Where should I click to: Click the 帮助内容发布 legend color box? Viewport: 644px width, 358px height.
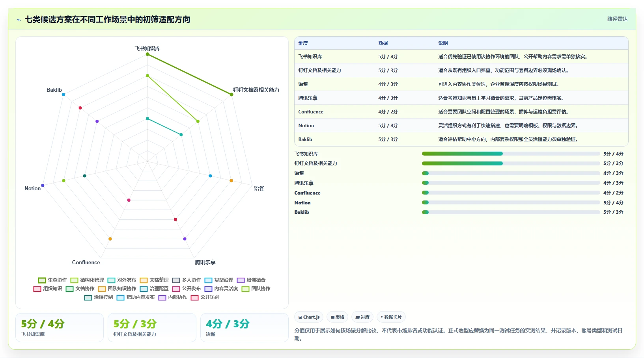click(120, 297)
